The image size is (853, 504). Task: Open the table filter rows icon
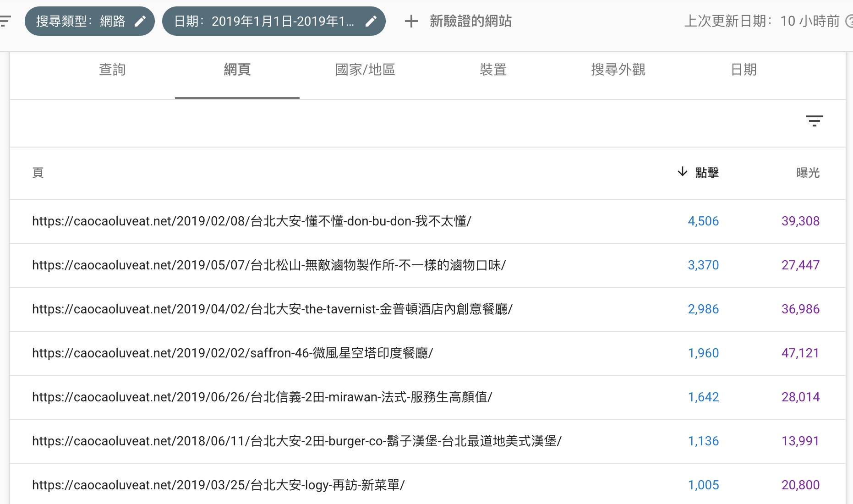[814, 121]
